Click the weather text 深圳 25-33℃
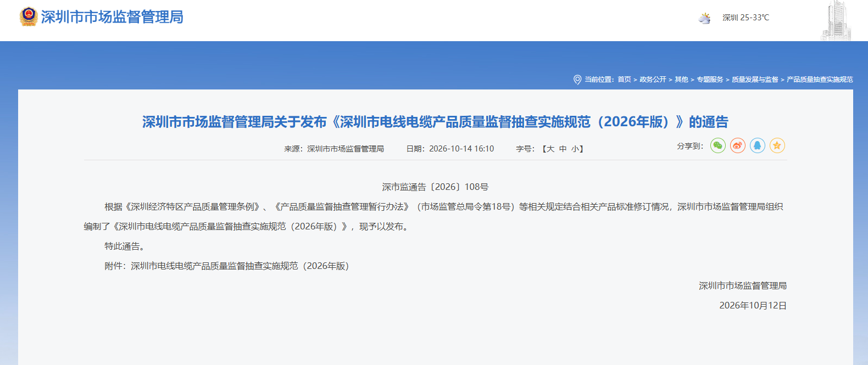 click(x=745, y=18)
